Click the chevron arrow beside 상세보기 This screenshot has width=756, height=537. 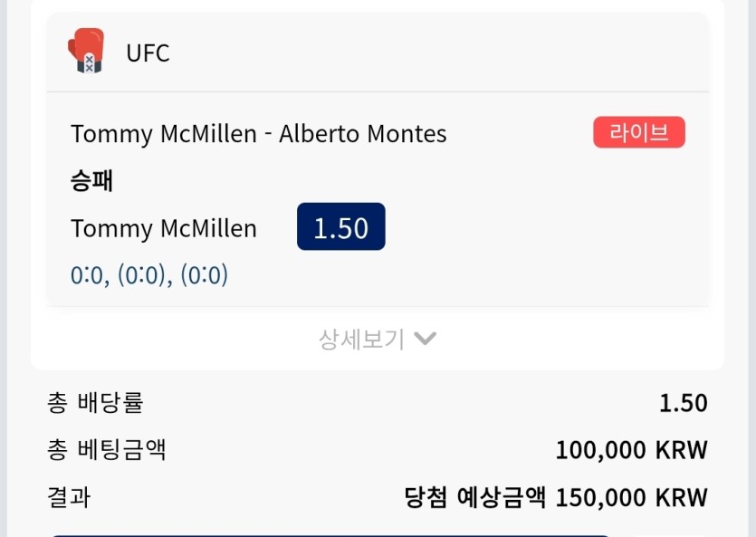(426, 339)
